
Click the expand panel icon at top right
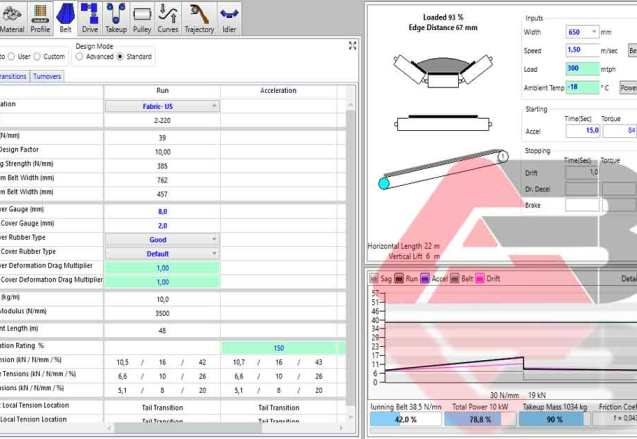(352, 46)
